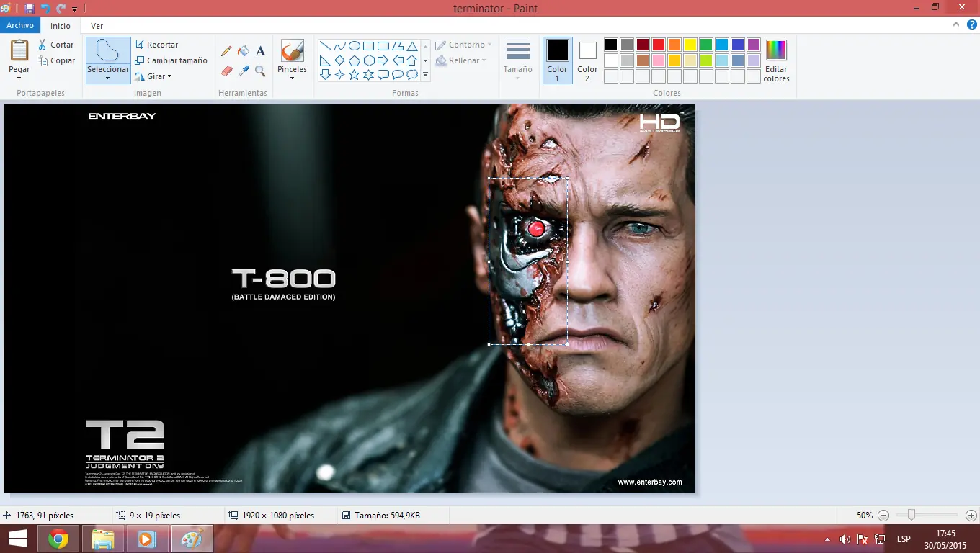The height and width of the screenshot is (553, 980).
Task: Click the Windows Start button
Action: [x=17, y=539]
